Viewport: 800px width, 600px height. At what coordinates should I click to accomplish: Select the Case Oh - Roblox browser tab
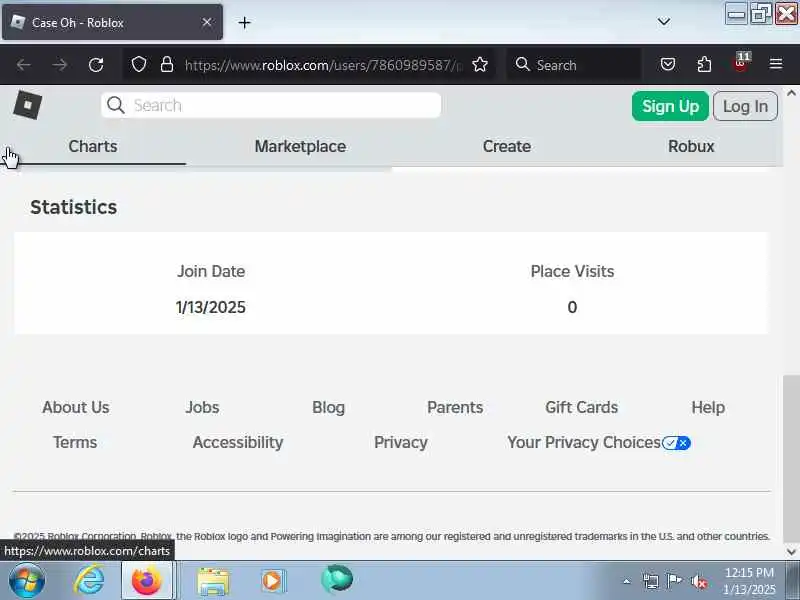pos(112,22)
